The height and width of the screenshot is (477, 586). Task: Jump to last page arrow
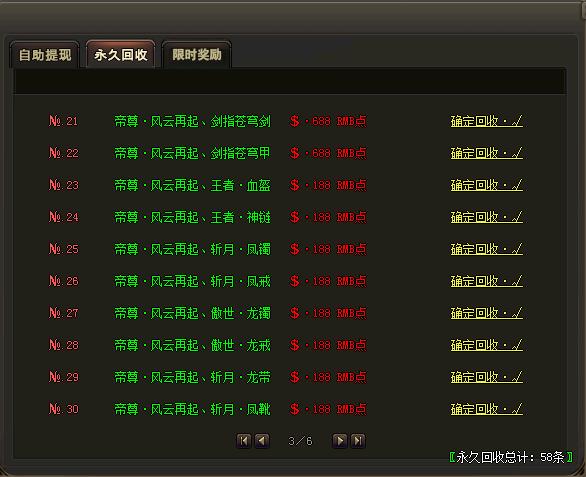pyautogui.click(x=358, y=441)
